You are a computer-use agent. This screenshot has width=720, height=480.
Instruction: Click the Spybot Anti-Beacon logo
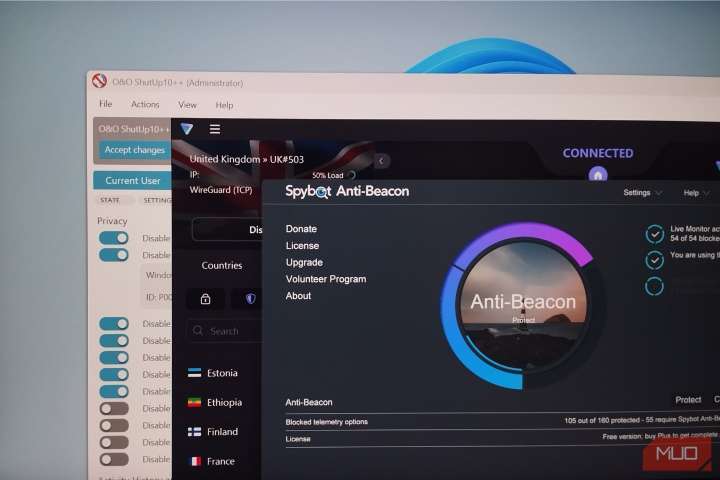click(x=347, y=192)
